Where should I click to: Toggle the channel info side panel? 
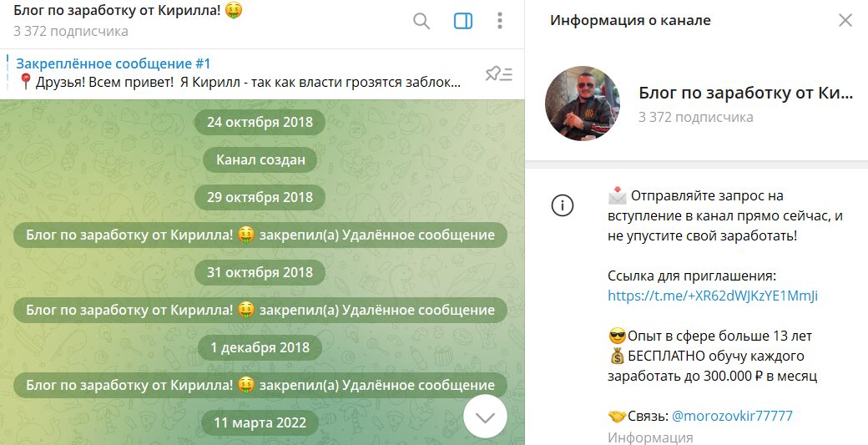(x=462, y=22)
